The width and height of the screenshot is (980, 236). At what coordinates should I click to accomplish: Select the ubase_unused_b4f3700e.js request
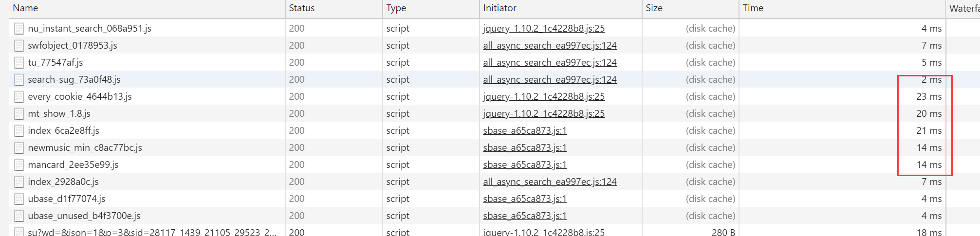[x=84, y=216]
